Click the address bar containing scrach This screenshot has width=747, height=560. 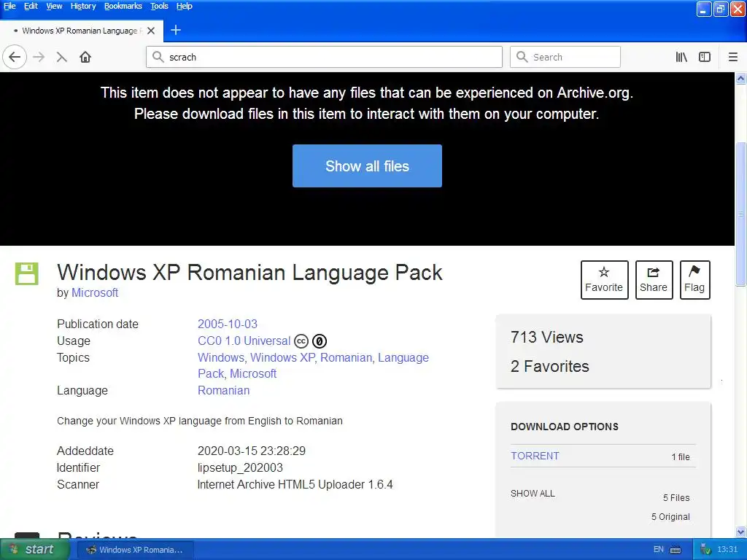[324, 57]
